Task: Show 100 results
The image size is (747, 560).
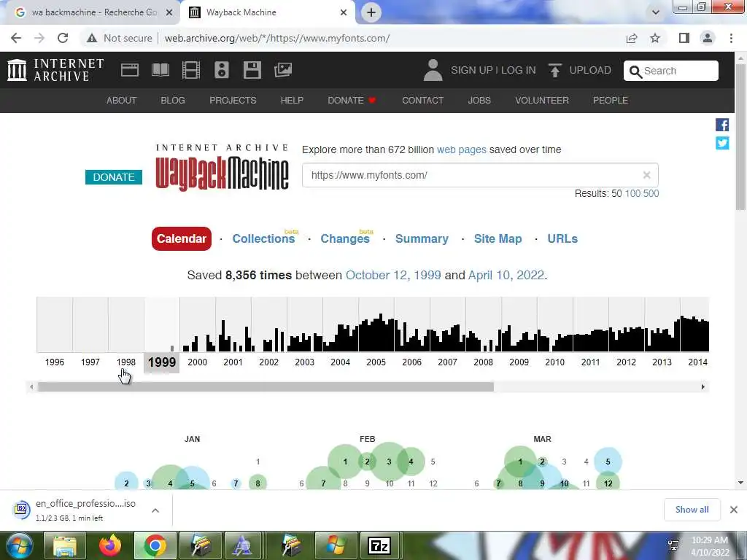Action: [632, 193]
